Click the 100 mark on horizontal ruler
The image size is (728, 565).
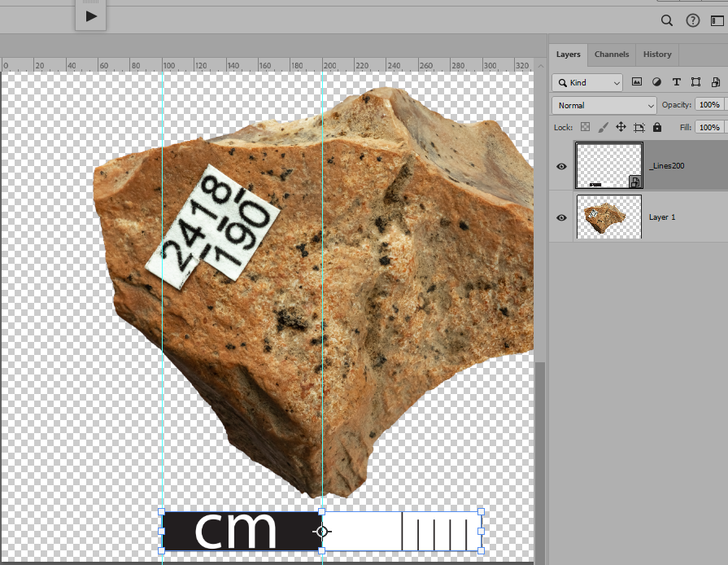(x=169, y=65)
